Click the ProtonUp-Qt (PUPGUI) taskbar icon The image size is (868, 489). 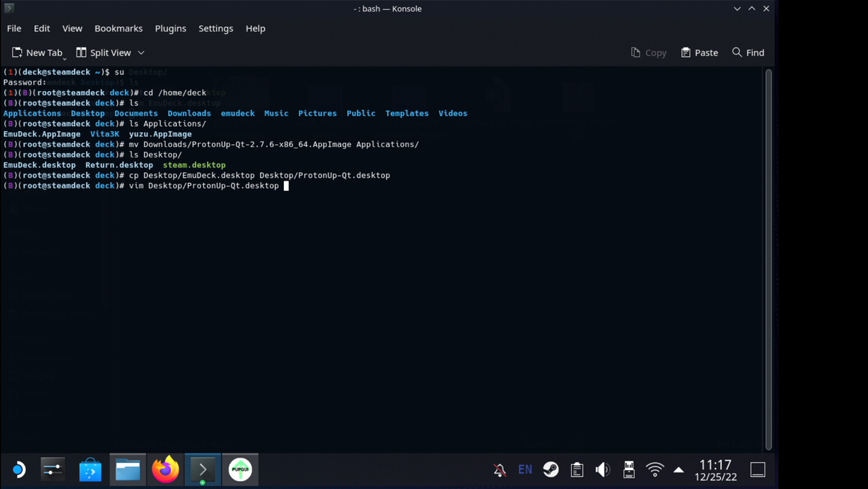(x=240, y=469)
